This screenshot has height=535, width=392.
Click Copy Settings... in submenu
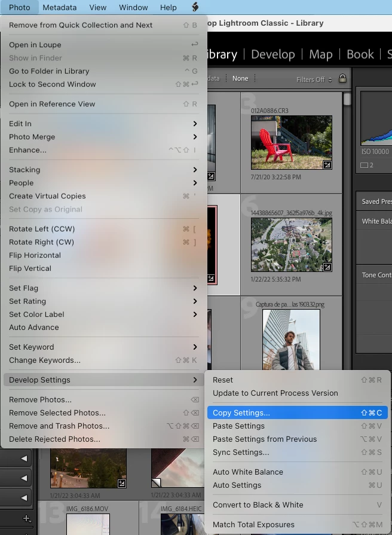297,412
